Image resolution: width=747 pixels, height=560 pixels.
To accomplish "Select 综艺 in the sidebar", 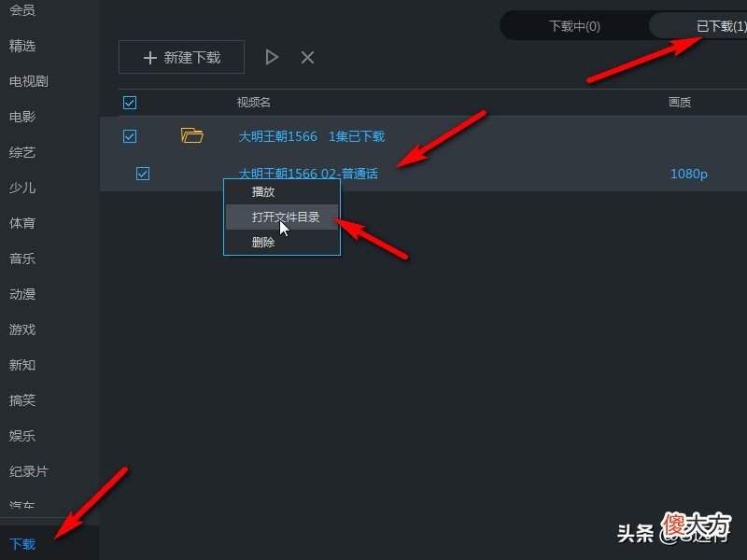I will [21, 152].
